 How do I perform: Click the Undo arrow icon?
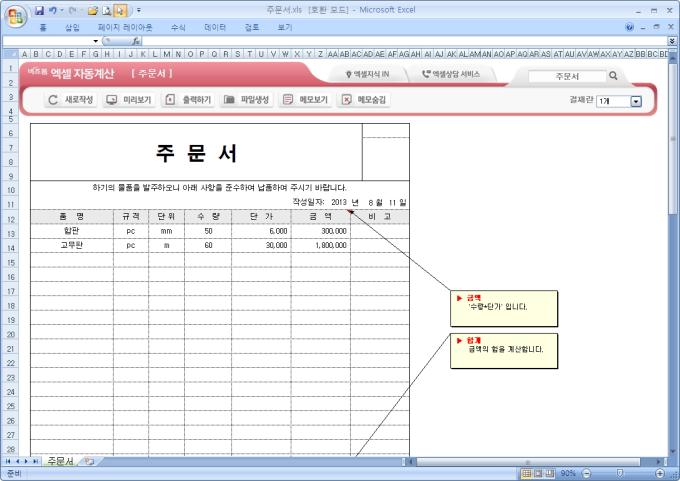click(x=52, y=10)
